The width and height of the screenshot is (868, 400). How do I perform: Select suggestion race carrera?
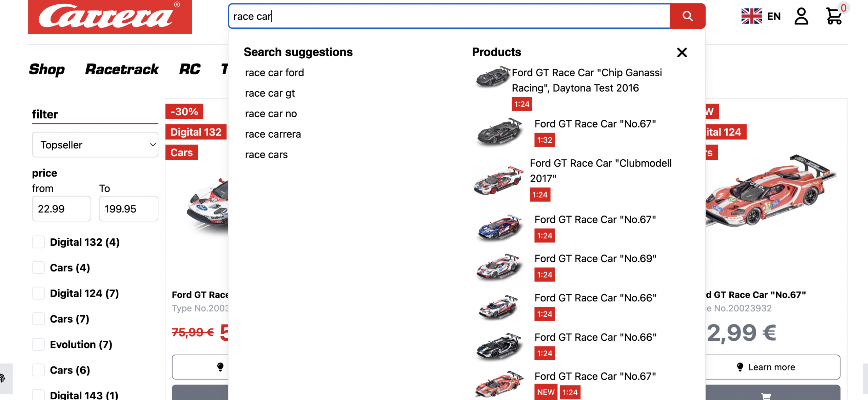pos(273,134)
